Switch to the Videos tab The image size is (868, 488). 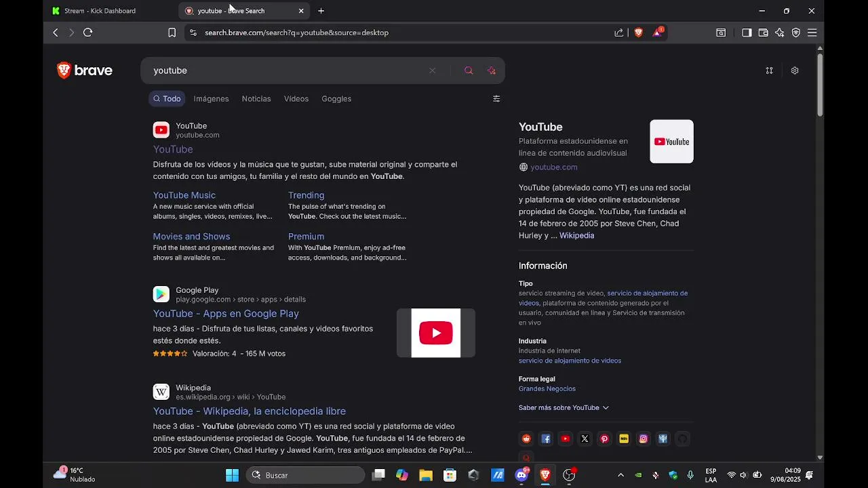[296, 99]
